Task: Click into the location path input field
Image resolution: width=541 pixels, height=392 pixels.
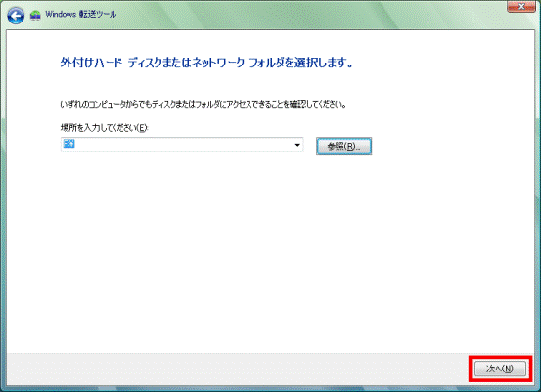Action: point(182,145)
